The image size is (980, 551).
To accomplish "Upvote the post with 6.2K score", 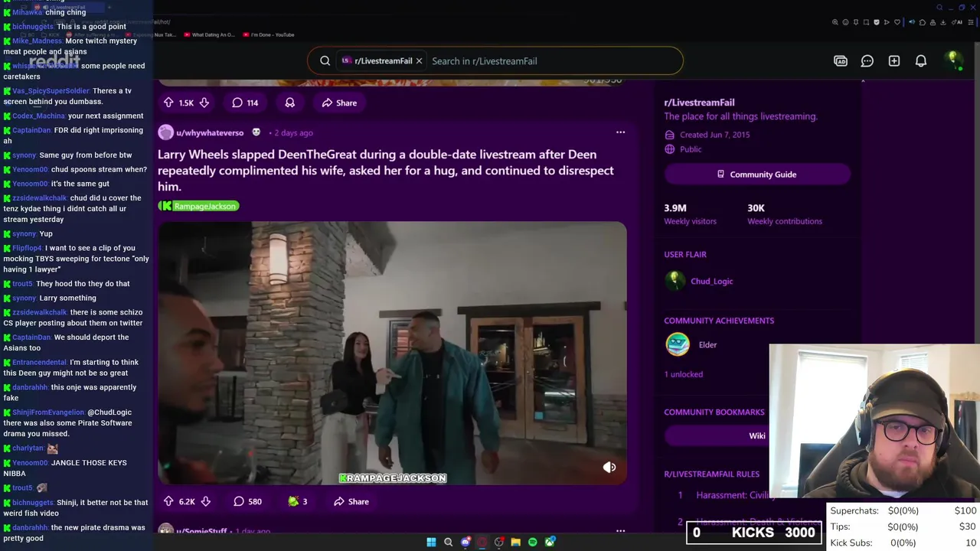I will tap(168, 501).
